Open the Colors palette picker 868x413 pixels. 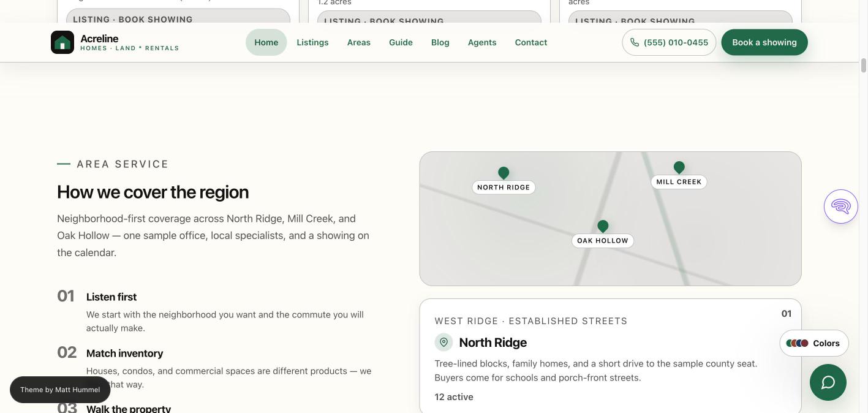(813, 343)
